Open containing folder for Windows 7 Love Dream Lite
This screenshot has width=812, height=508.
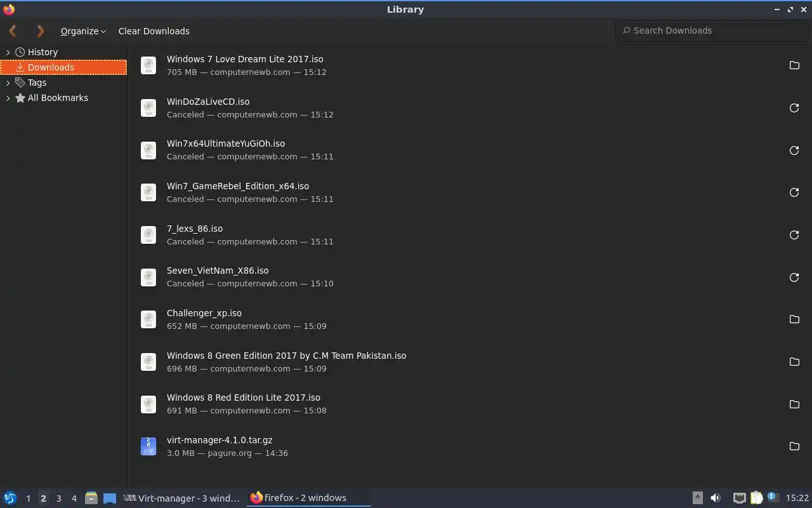coord(794,65)
